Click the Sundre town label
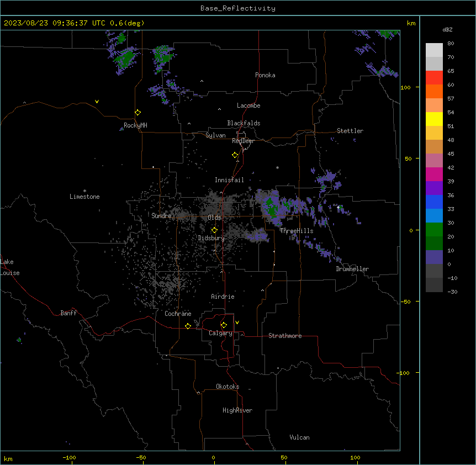The width and height of the screenshot is (476, 465). click(161, 216)
